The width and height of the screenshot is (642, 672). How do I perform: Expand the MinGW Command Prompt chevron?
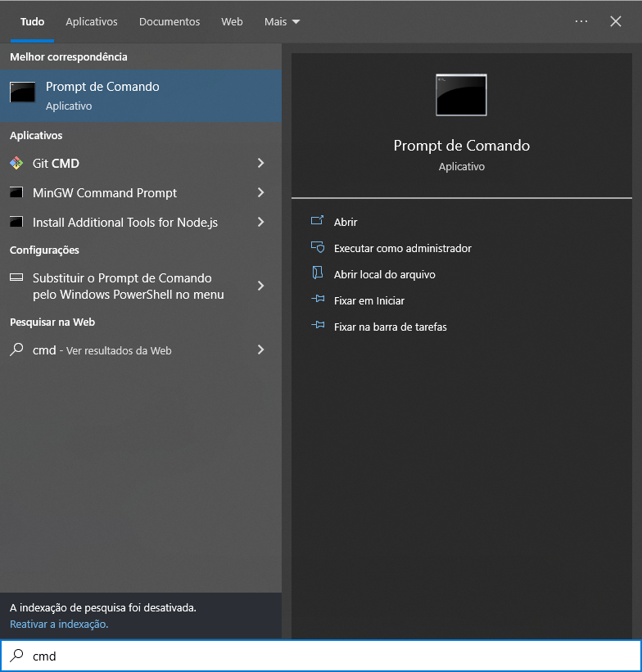(x=260, y=192)
